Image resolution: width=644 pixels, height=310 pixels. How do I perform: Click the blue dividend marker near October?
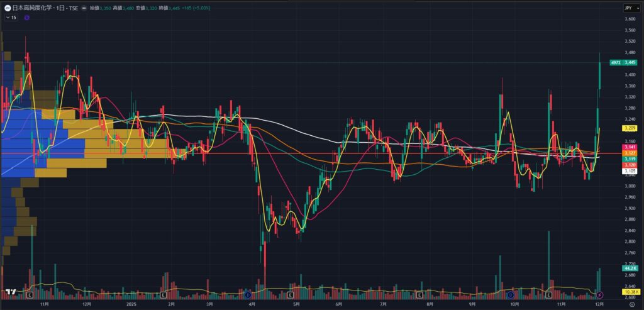510,294
